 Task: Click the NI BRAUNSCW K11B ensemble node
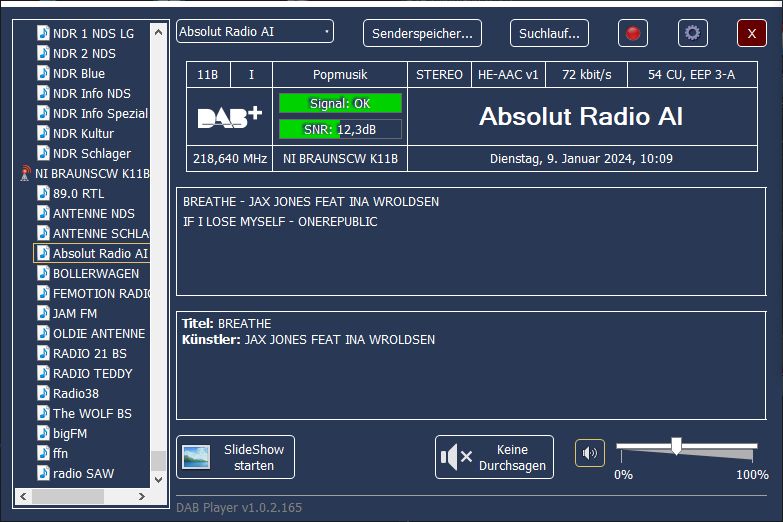tap(92, 173)
